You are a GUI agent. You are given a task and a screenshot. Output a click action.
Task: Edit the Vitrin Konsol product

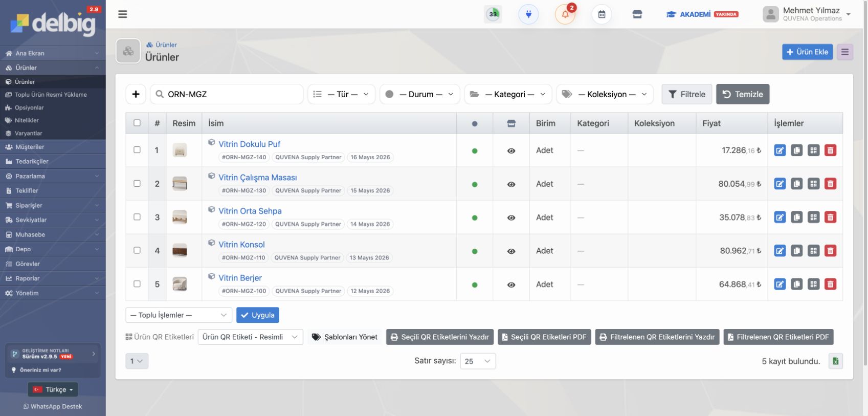tap(780, 251)
